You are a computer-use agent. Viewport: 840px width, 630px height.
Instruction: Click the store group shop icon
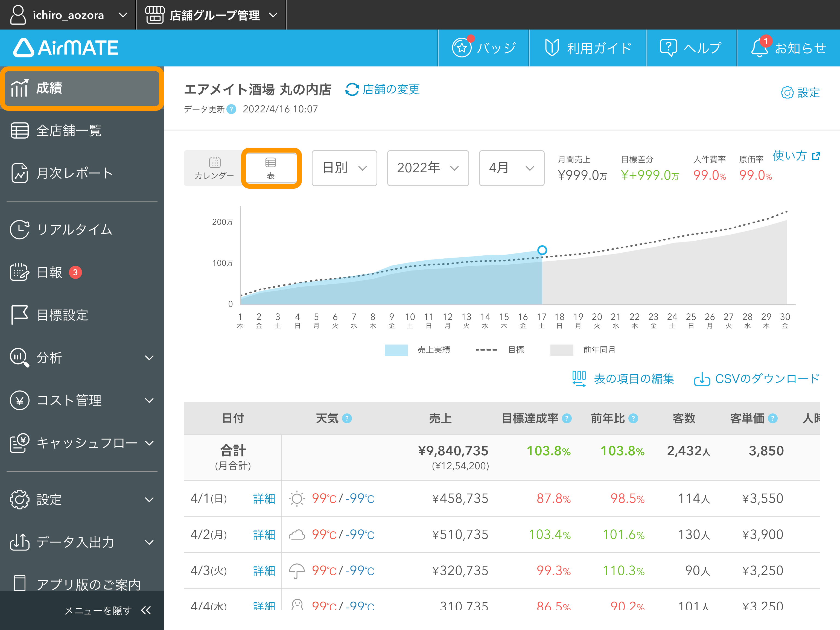(155, 15)
